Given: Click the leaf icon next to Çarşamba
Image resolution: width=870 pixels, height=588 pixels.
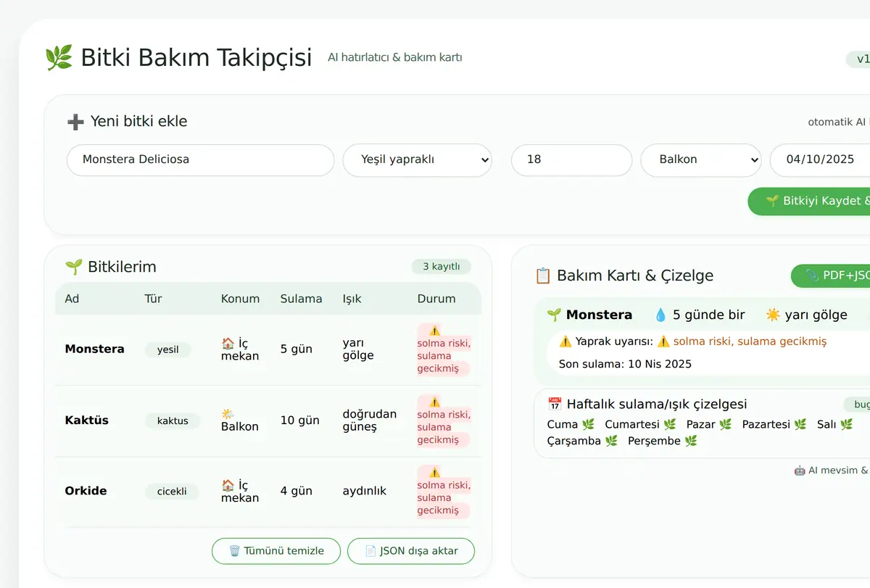Looking at the screenshot, I should [612, 441].
